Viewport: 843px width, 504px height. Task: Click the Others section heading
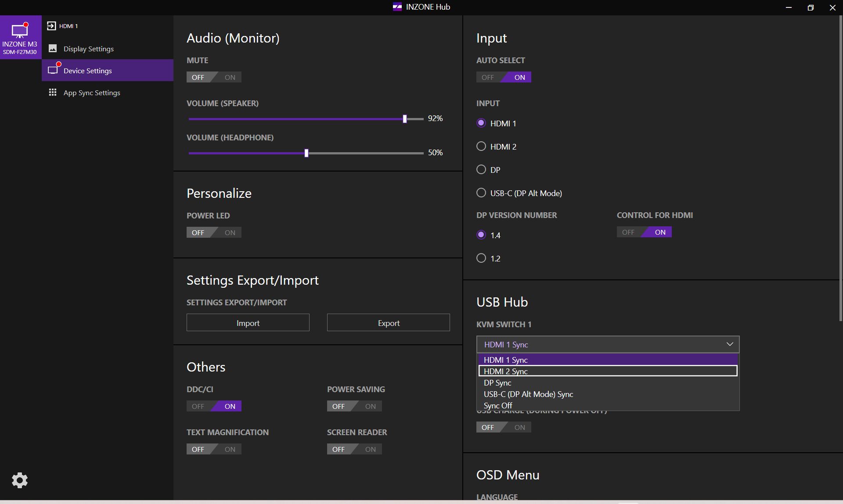206,367
